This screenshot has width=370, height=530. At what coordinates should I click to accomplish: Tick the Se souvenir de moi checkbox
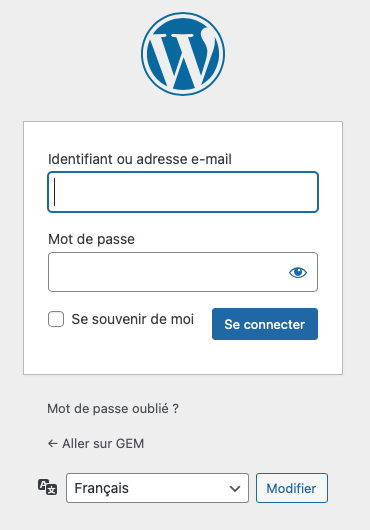pos(56,319)
